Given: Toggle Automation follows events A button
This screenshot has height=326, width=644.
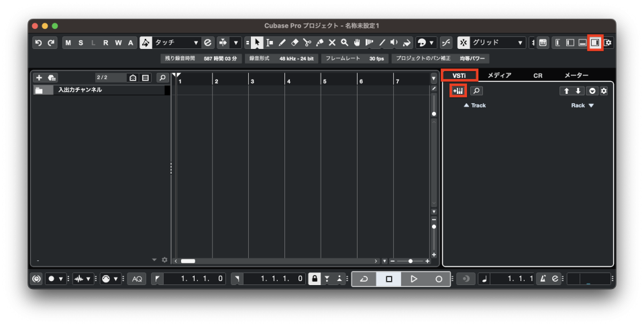Looking at the screenshot, I should [x=131, y=43].
